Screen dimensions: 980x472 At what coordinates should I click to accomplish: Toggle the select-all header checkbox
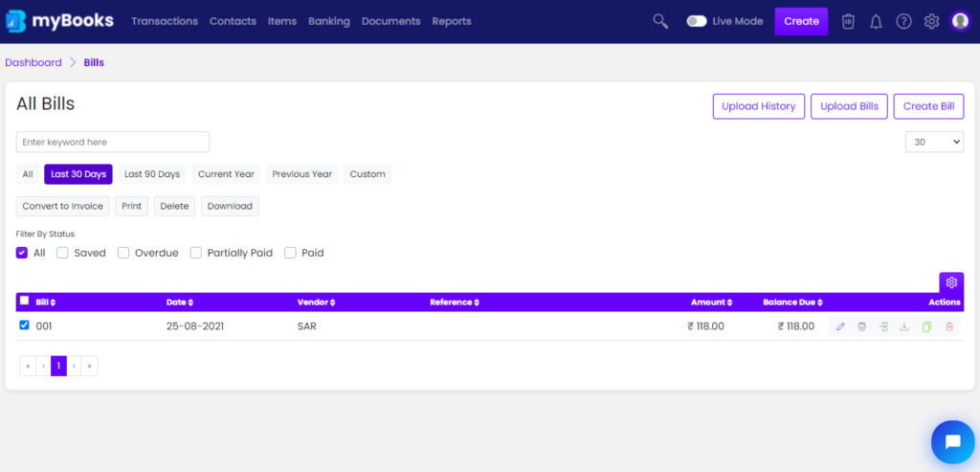click(x=24, y=301)
